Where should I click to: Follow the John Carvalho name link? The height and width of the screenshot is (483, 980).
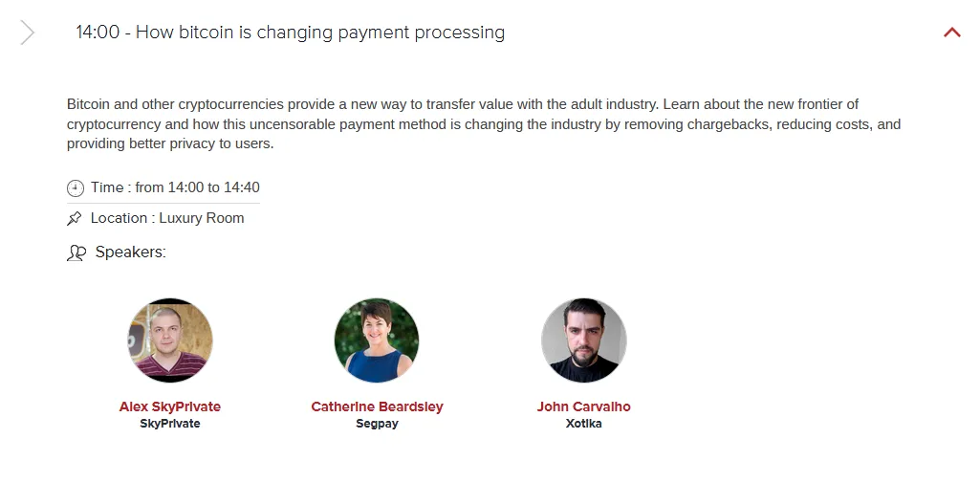pos(584,406)
